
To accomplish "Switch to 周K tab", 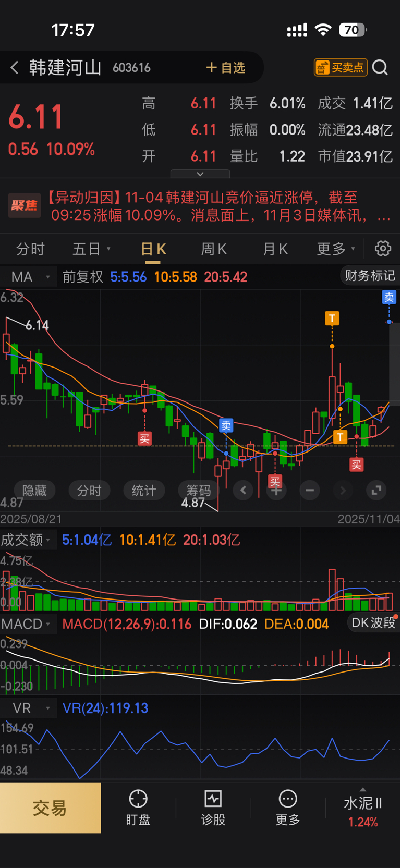I will point(214,249).
